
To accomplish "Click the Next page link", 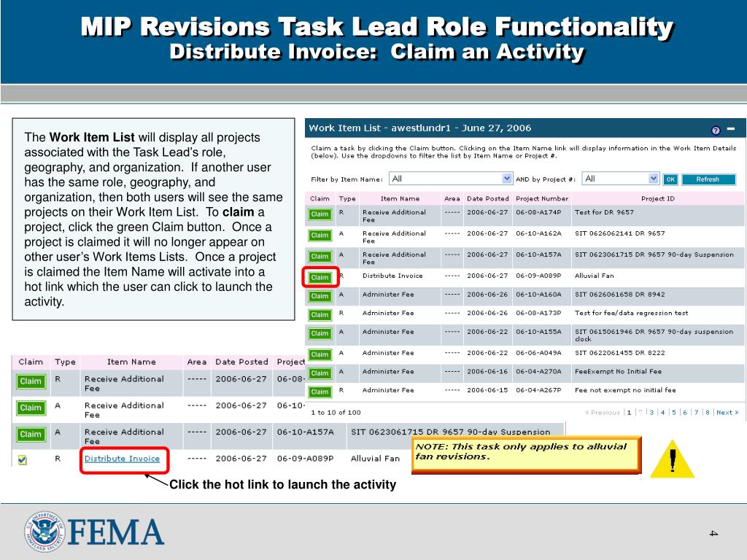I will click(727, 413).
